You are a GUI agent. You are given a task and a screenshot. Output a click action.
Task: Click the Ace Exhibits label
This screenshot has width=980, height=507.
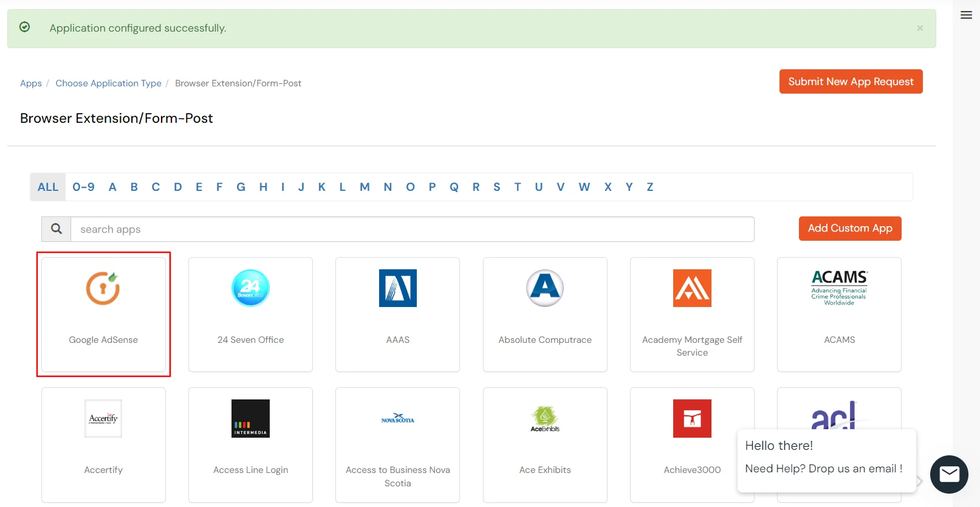tap(545, 470)
